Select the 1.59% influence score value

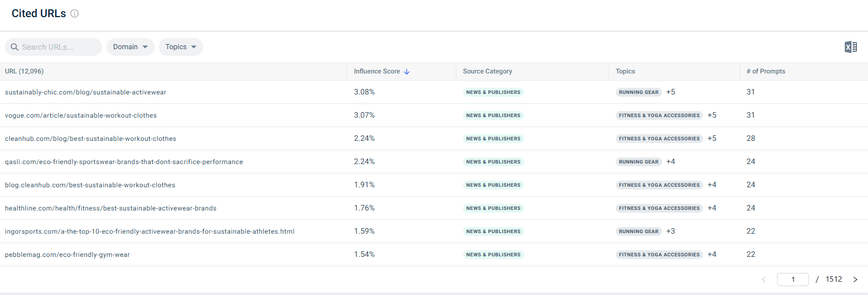point(364,231)
